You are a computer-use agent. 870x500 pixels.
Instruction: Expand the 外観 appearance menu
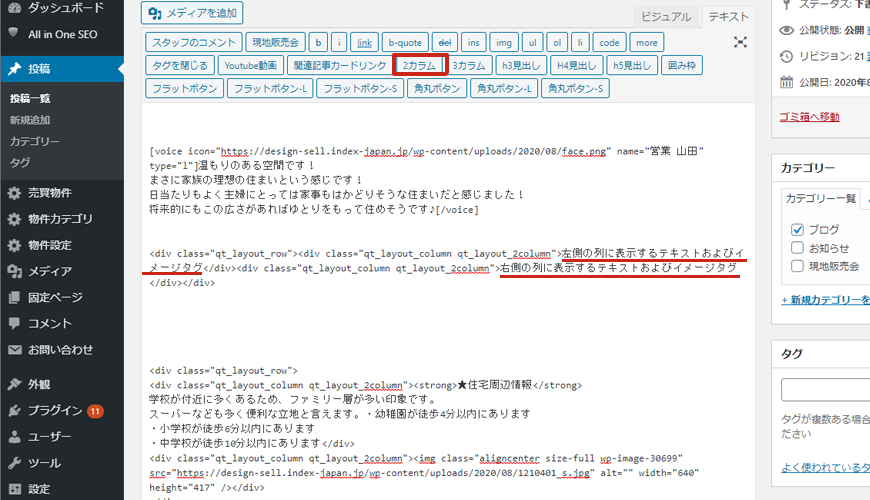(x=40, y=384)
